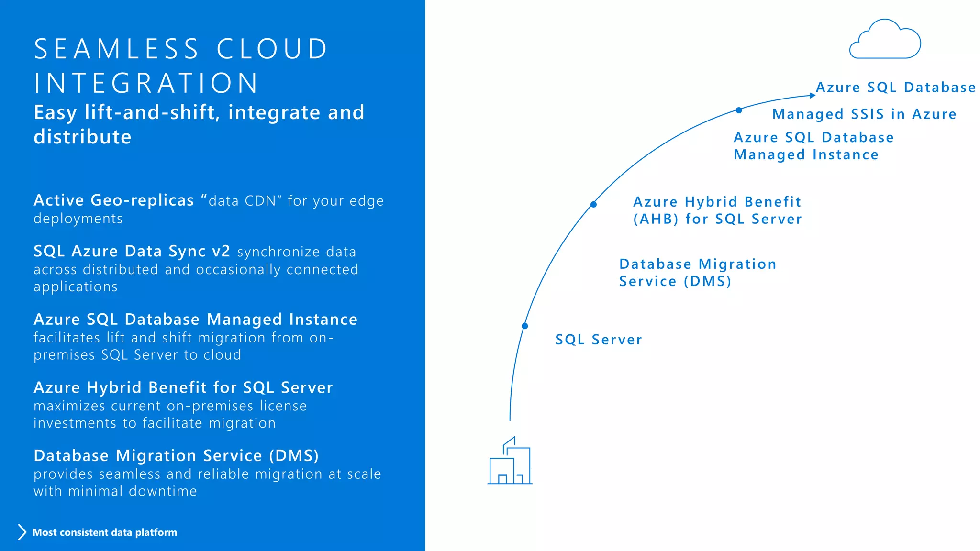Click the "SEAMLESS CLOUD INTEGRATION" title
The image size is (980, 551).
click(x=181, y=66)
